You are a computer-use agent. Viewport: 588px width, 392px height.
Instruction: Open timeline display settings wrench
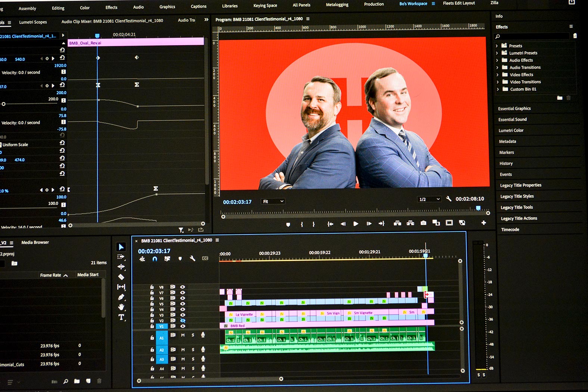[193, 258]
